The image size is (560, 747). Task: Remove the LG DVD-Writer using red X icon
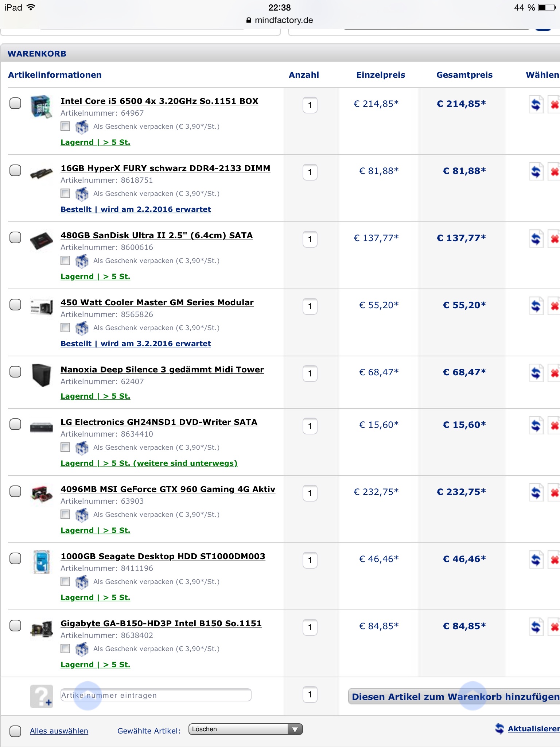(555, 426)
